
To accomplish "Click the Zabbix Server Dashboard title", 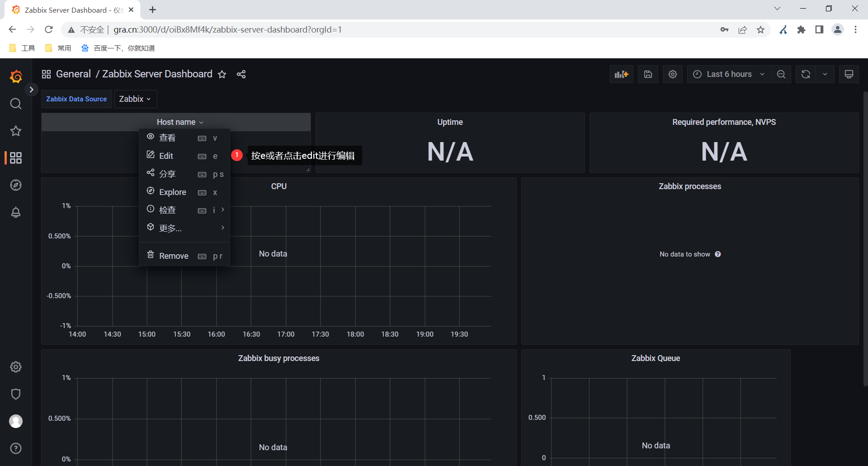I will (x=157, y=74).
